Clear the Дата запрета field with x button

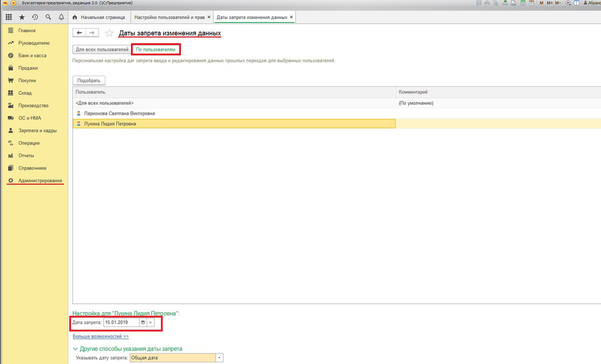click(x=150, y=322)
